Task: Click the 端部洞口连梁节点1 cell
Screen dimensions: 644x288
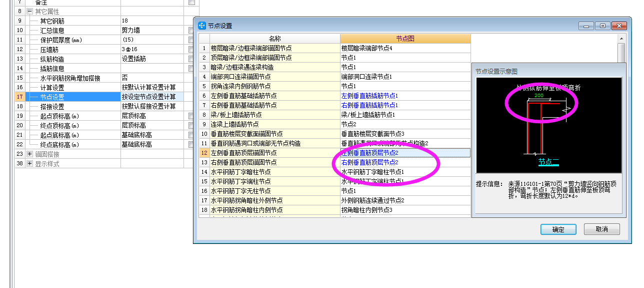Action: [x=405, y=77]
